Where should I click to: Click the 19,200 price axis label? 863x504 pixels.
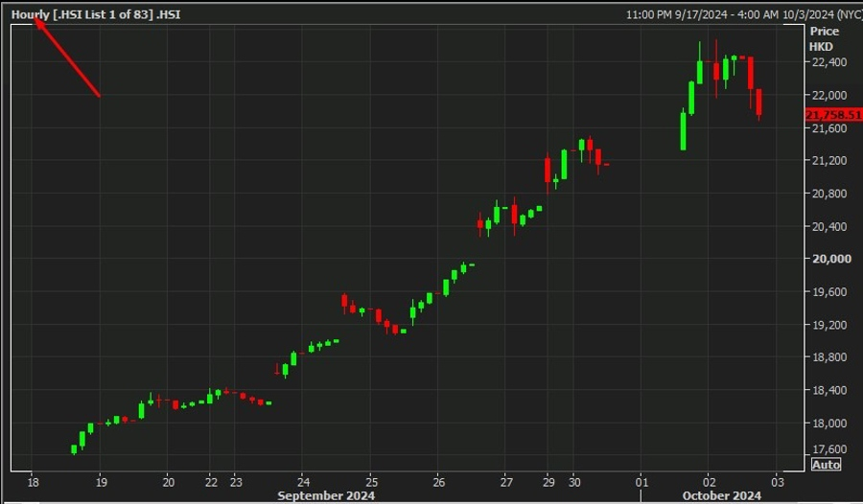click(x=828, y=325)
